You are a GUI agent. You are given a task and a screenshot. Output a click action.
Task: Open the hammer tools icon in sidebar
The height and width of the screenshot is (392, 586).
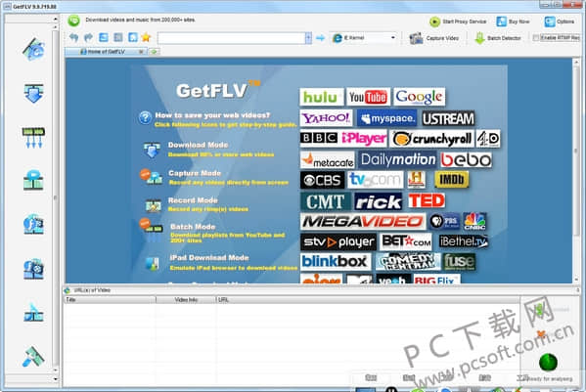(x=33, y=357)
